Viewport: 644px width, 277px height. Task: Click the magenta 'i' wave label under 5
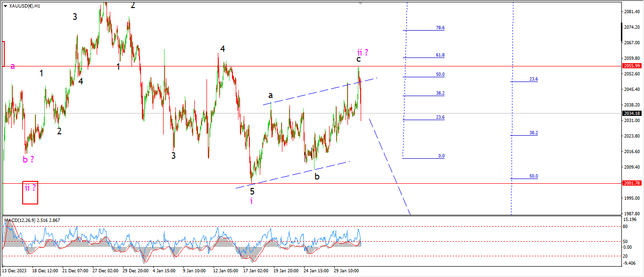[x=251, y=201]
